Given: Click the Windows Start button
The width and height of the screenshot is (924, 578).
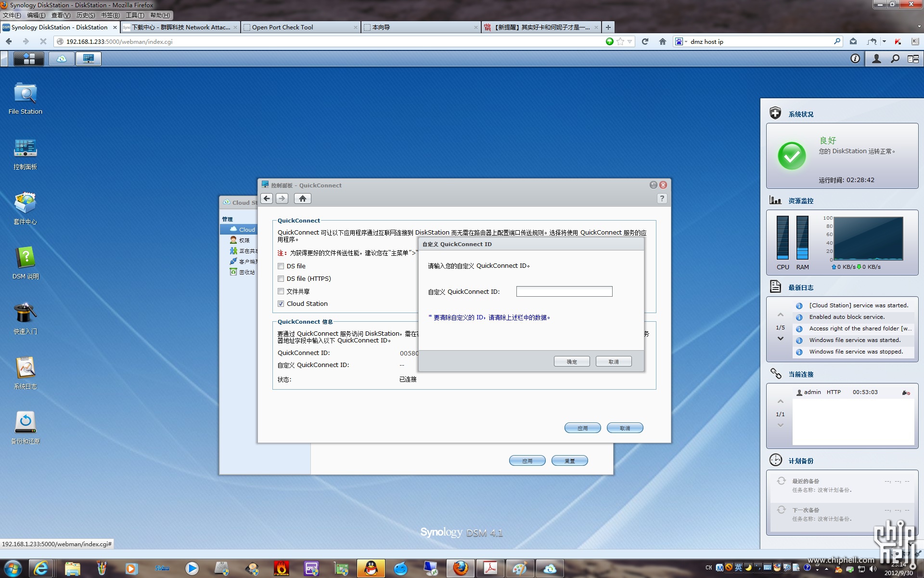Looking at the screenshot, I should [x=13, y=569].
